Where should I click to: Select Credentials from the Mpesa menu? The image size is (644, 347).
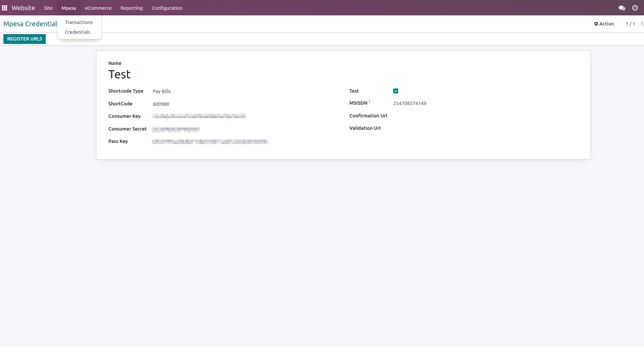78,32
